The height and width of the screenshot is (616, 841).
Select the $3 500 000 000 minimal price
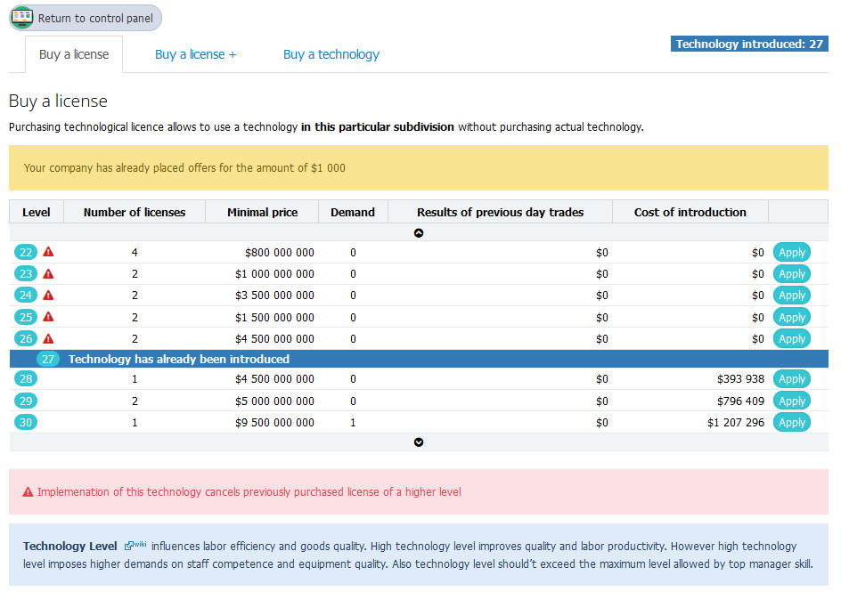coord(274,295)
